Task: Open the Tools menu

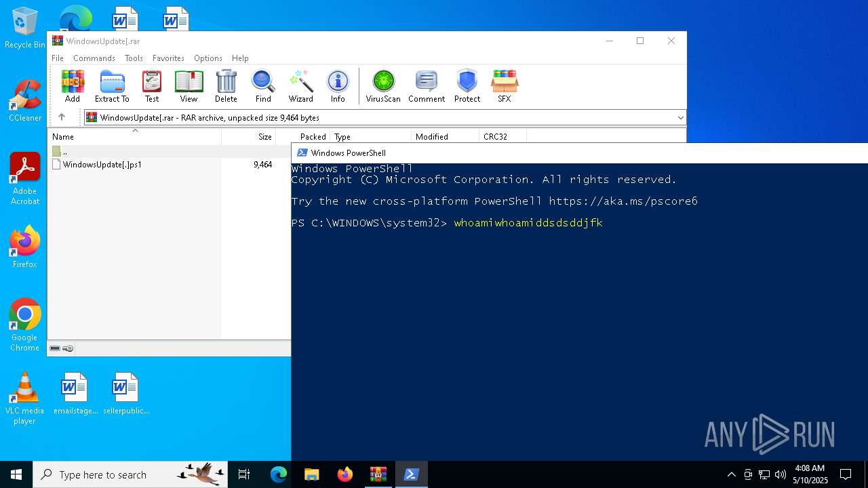Action: (134, 58)
